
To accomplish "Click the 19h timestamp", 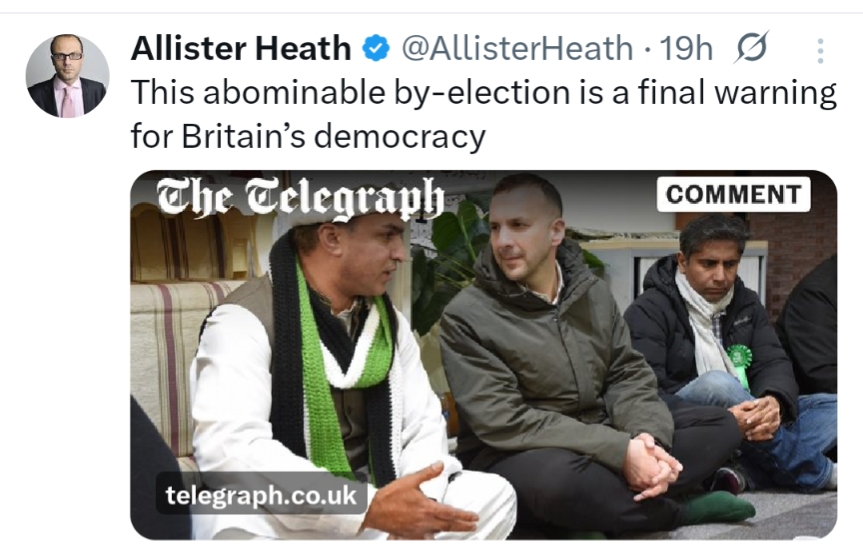I will coord(690,48).
